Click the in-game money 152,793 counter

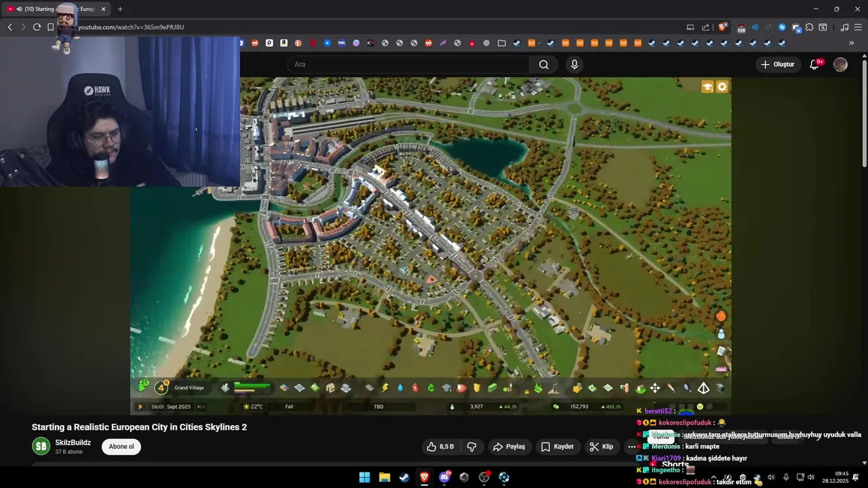(579, 407)
